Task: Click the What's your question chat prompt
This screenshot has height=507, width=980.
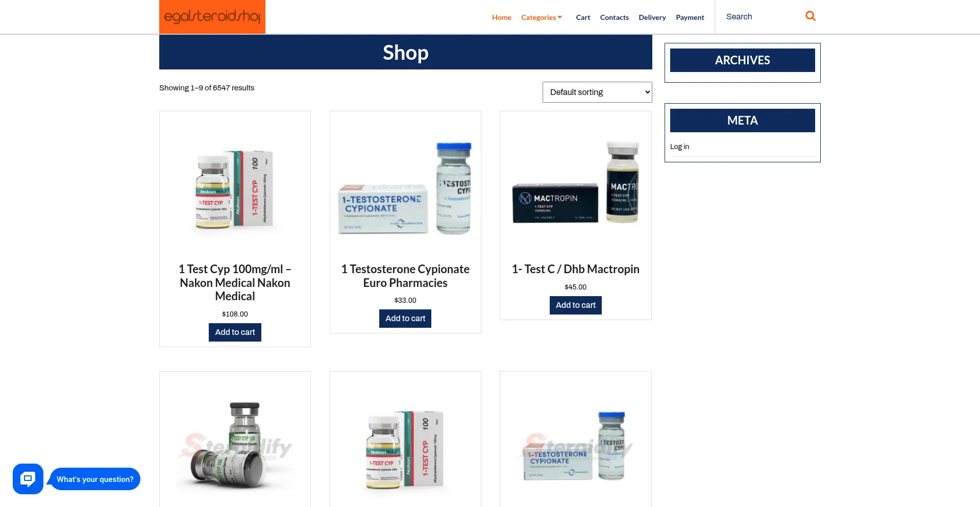Action: coord(95,479)
